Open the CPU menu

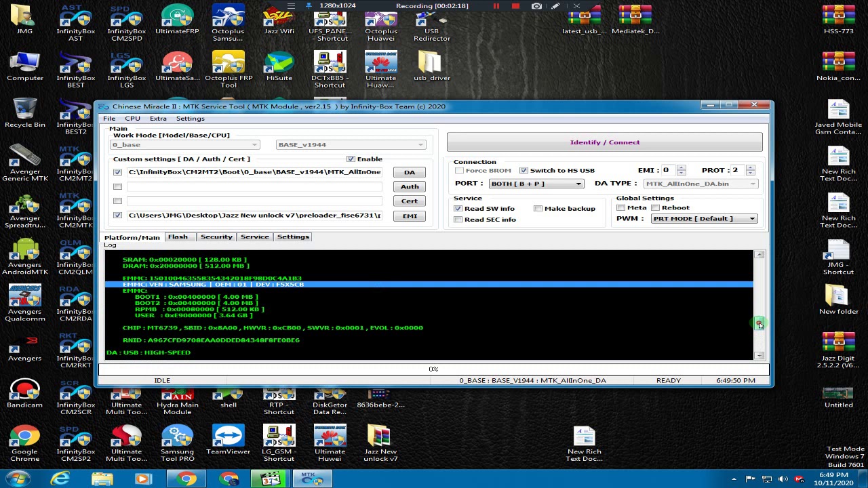132,119
